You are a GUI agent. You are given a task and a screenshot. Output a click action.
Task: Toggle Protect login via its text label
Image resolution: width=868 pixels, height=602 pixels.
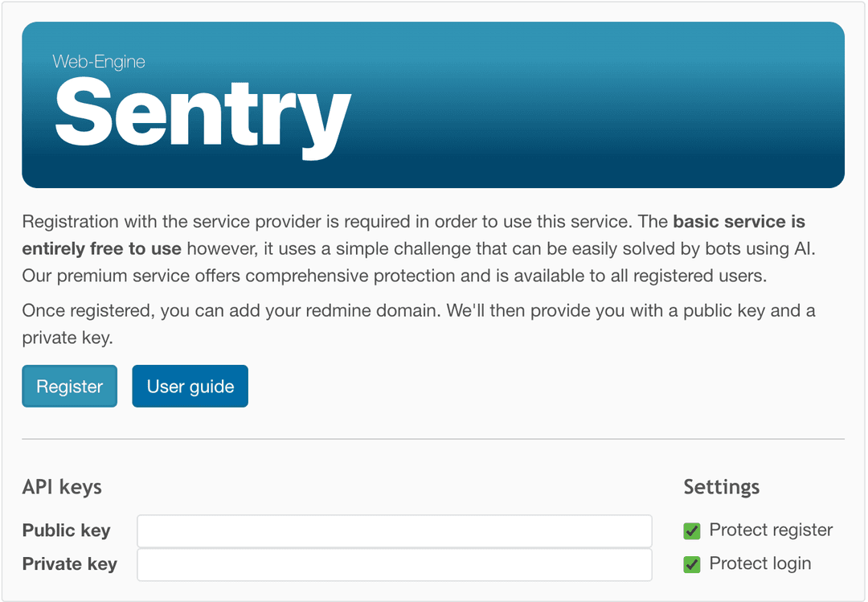(760, 564)
